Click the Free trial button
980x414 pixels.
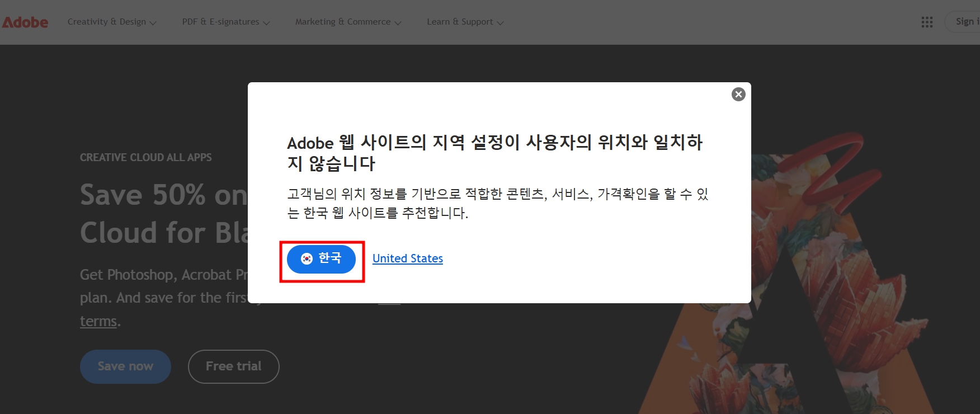tap(234, 366)
